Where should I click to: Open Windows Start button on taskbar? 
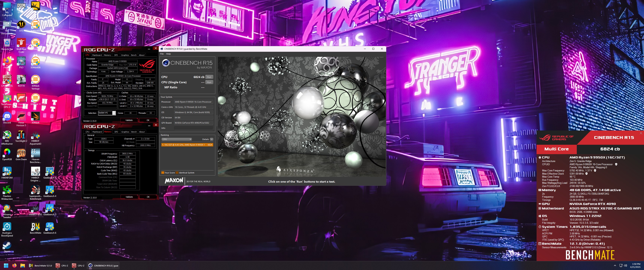[x=6, y=265]
